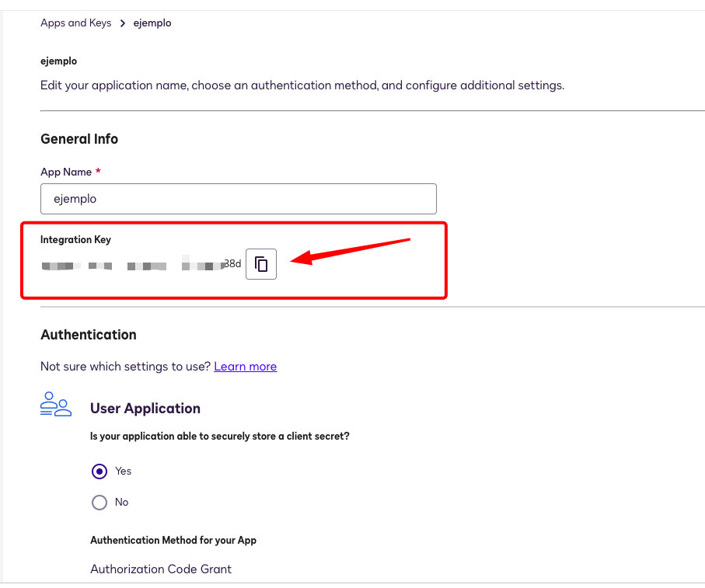705x588 pixels.
Task: Click the breadcrumb chevron separator arrow
Action: tap(123, 23)
